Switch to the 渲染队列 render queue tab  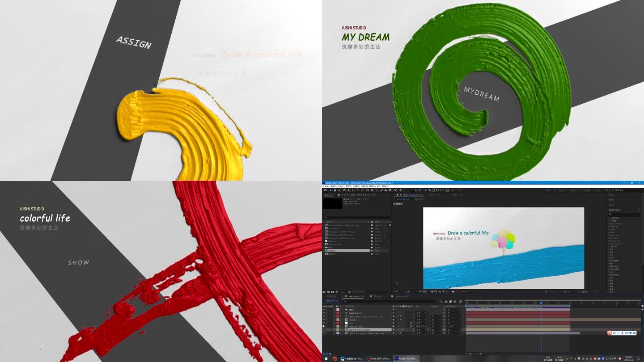point(331,296)
